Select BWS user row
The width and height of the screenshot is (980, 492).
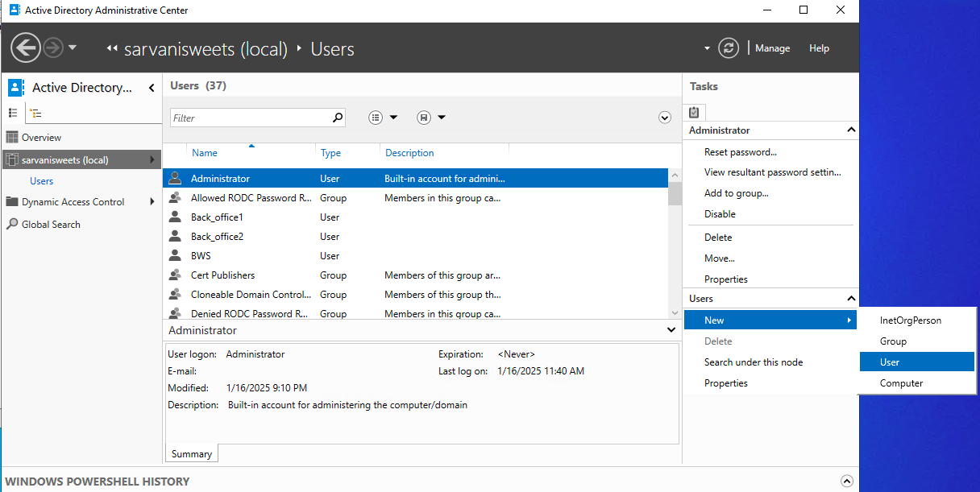tap(416, 256)
